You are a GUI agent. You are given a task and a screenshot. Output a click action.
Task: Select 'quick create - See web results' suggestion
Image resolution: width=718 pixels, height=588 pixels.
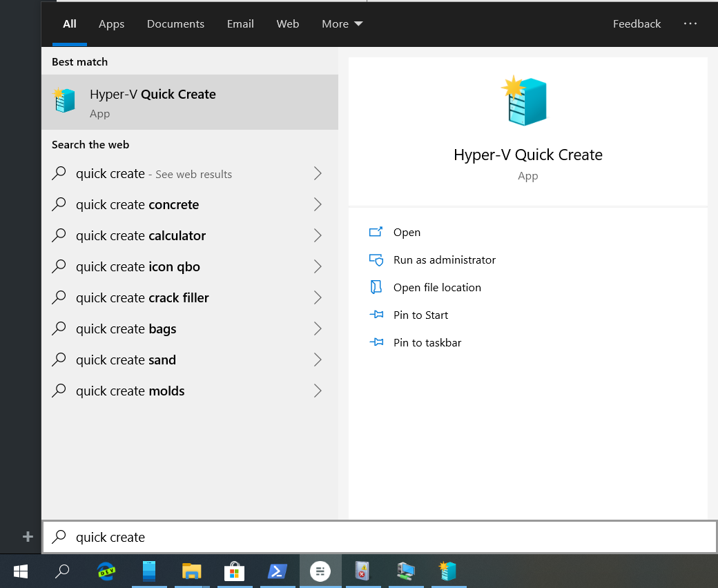click(190, 173)
